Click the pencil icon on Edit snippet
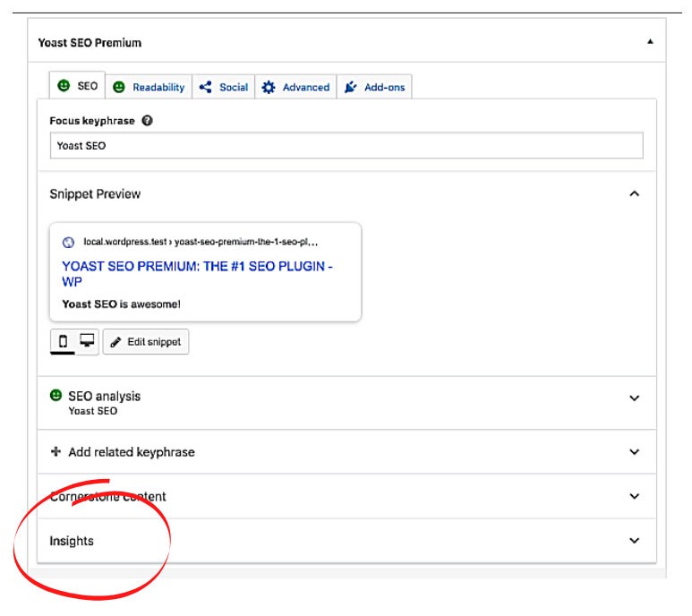The width and height of the screenshot is (692, 616). pos(115,342)
